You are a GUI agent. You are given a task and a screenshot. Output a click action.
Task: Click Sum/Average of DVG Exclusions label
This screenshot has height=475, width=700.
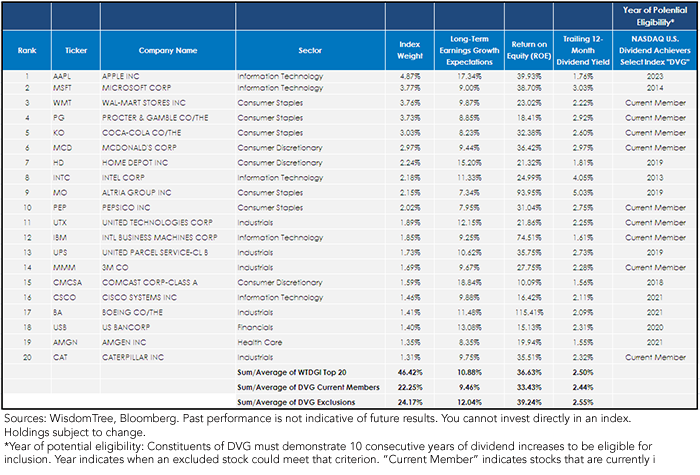click(x=296, y=402)
